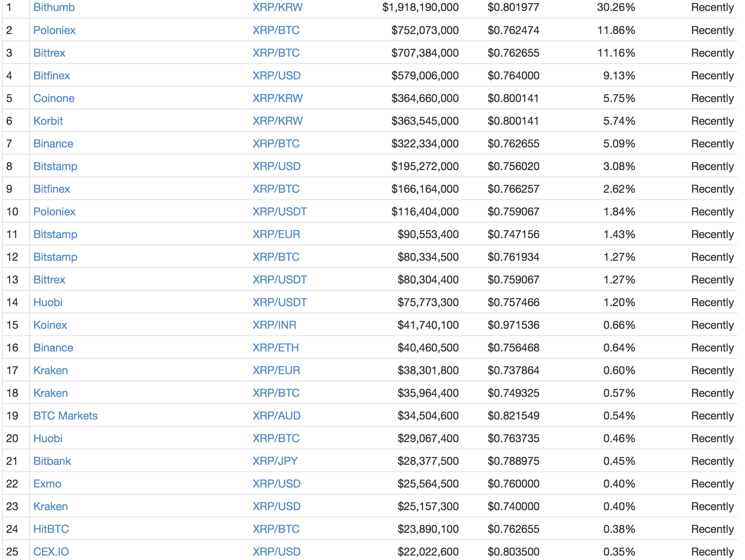Open Bitfinex XRP/BTC pair in row 9

click(x=276, y=189)
